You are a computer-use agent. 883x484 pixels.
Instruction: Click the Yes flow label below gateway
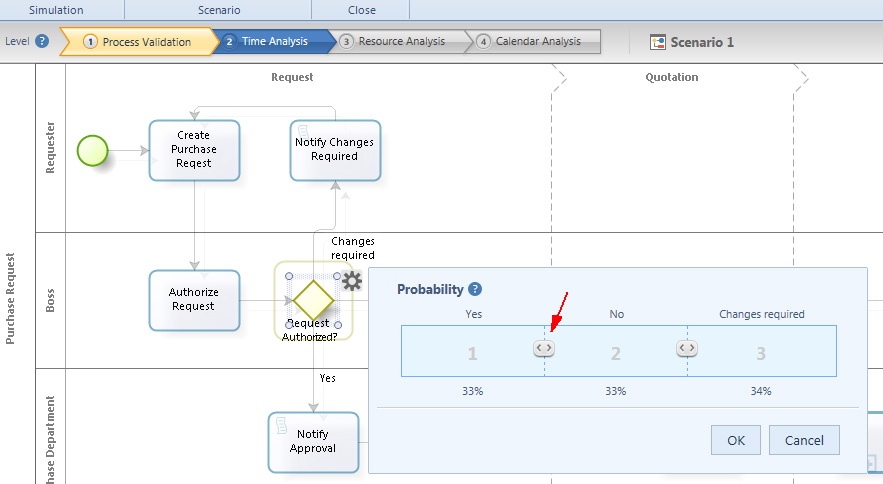327,378
